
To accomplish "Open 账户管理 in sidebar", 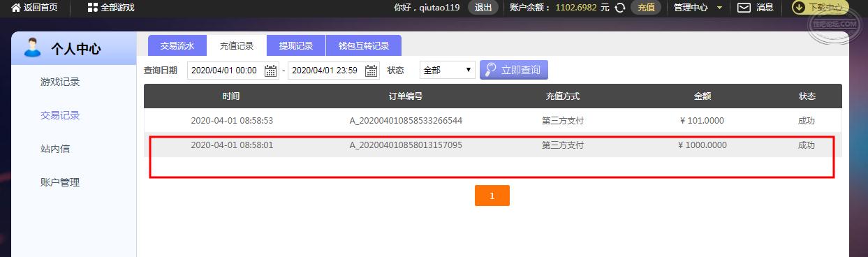I will point(60,182).
